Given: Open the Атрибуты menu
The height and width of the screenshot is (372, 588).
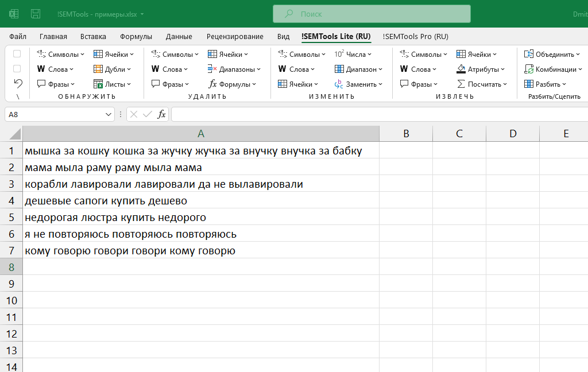Looking at the screenshot, I should tap(481, 69).
